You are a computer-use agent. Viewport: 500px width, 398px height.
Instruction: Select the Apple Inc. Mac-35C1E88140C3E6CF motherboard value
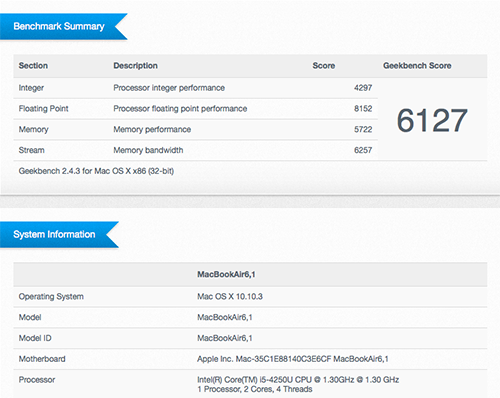pyautogui.click(x=293, y=359)
